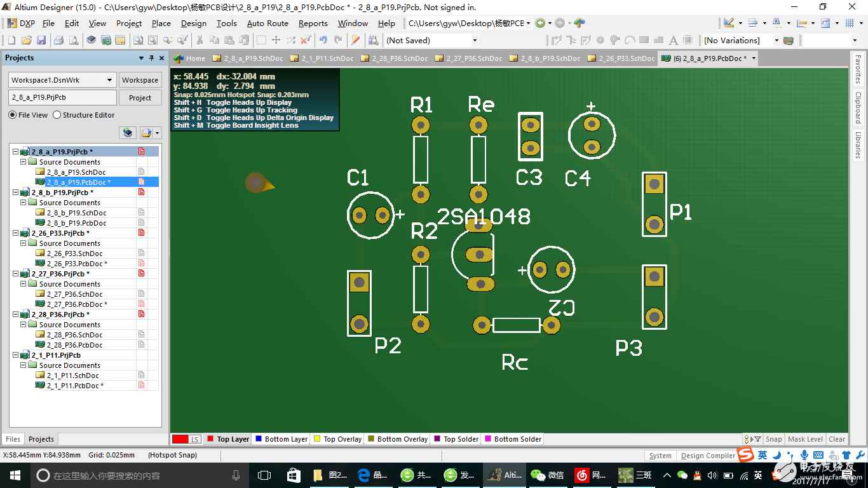This screenshot has height=488, width=868.
Task: Click the Select Area dashed rectangle icon
Action: coord(261,40)
